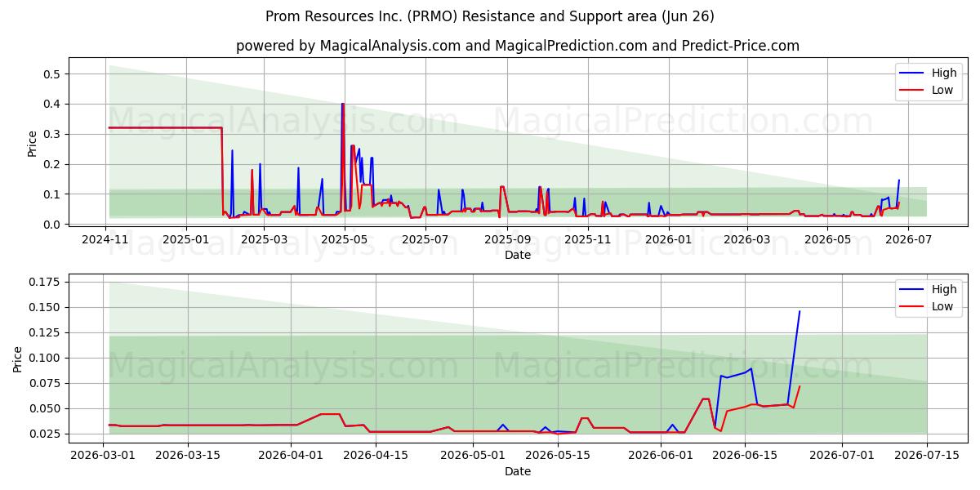Click the '2025-11' x-axis label in top chart

point(588,239)
